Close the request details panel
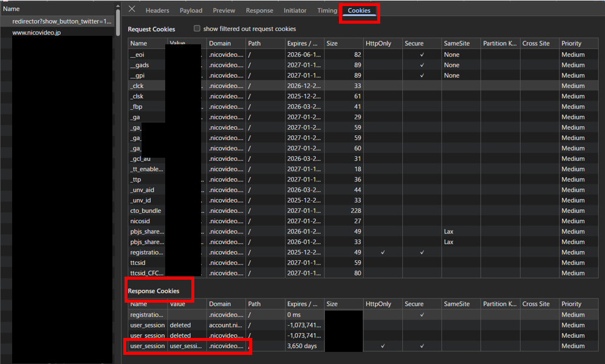 132,10
